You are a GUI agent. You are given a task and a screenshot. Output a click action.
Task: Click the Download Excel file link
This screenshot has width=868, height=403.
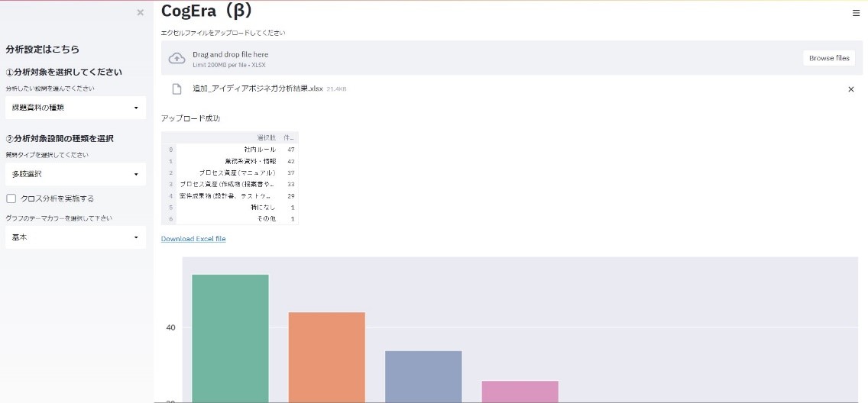click(193, 239)
